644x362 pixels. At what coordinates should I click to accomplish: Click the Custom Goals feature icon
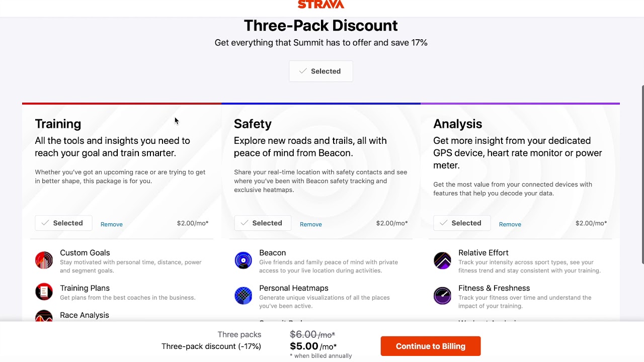(44, 260)
